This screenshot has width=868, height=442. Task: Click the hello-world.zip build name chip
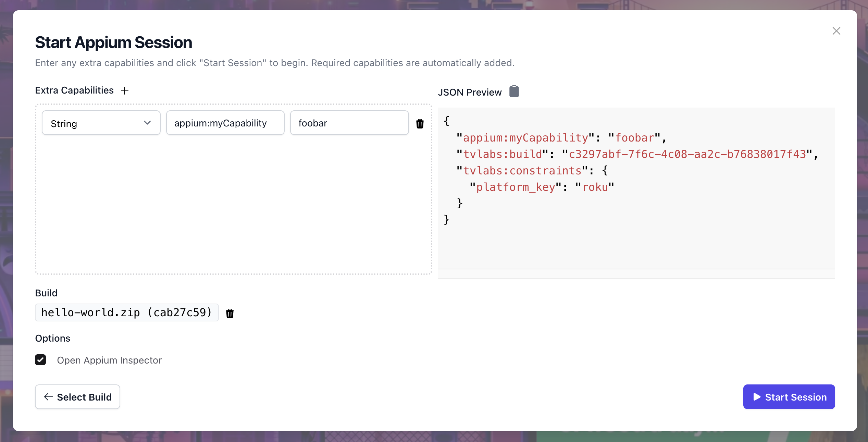coord(127,312)
